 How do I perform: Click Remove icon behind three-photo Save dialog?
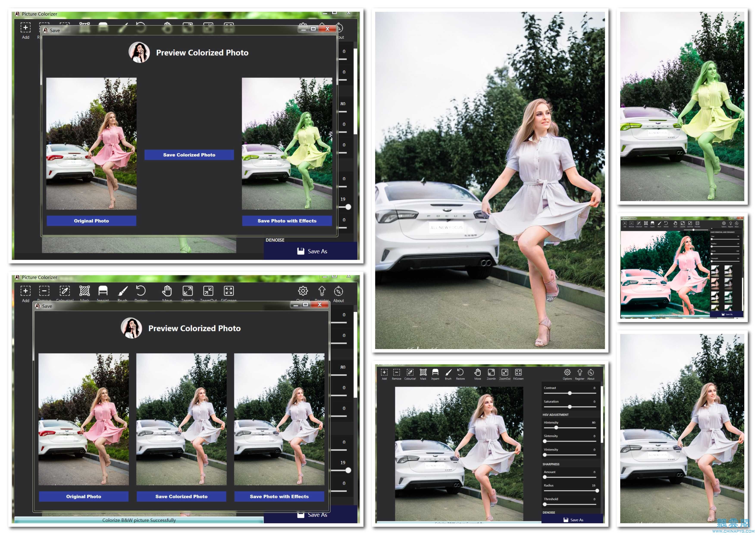[x=44, y=291]
